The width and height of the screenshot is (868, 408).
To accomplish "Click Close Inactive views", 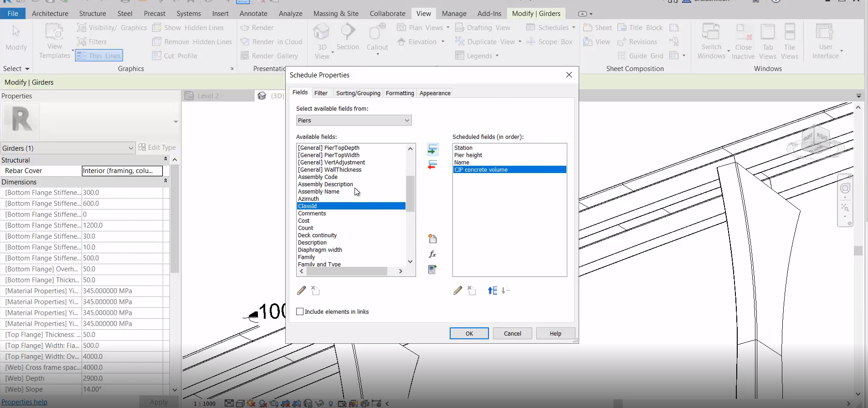I will click(x=743, y=41).
